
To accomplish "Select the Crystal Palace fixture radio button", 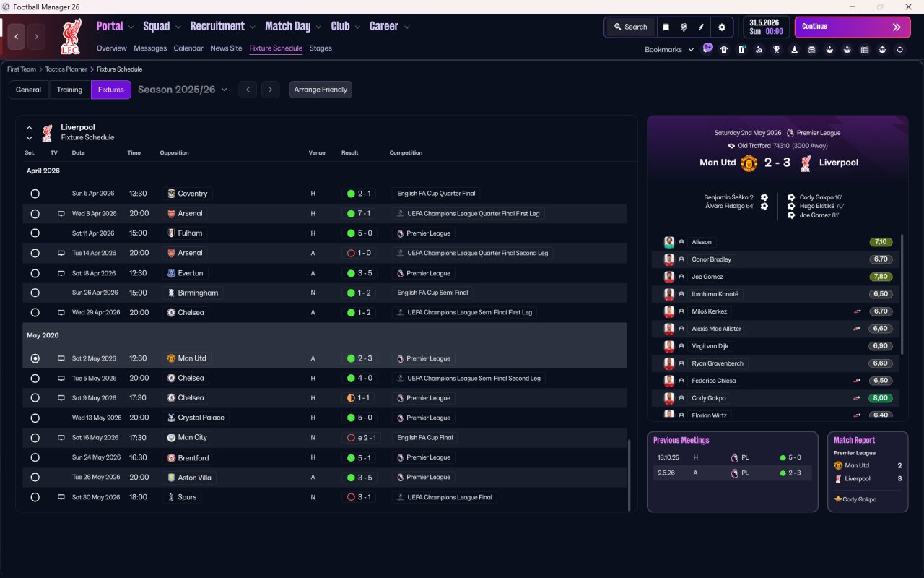I will pyautogui.click(x=35, y=418).
